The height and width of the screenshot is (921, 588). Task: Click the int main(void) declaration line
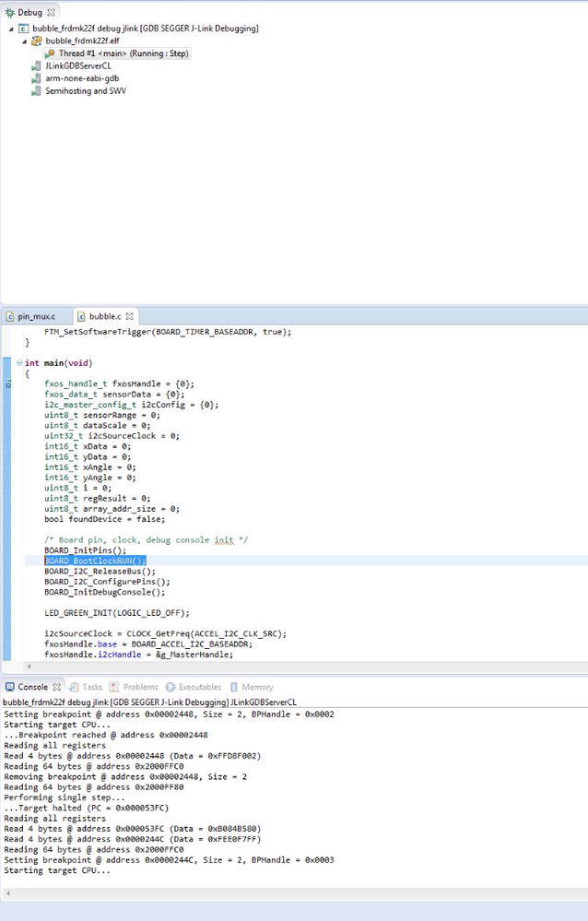pos(59,363)
